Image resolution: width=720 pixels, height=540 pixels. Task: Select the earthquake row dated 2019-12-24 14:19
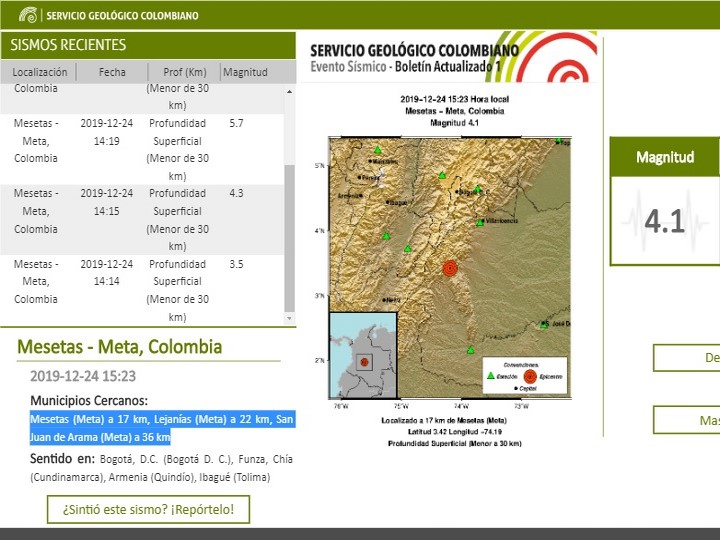142,149
